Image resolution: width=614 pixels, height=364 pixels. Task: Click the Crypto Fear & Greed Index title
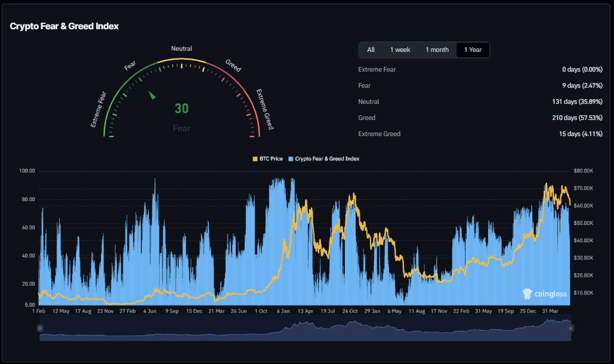tap(64, 26)
